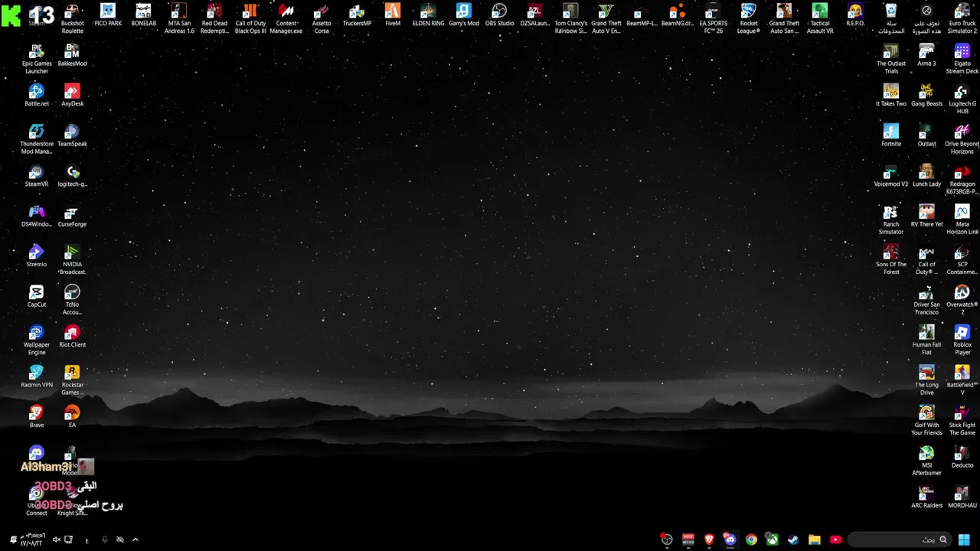This screenshot has height=551, width=980.
Task: Switch to Discord on the taskbar
Action: (x=730, y=540)
